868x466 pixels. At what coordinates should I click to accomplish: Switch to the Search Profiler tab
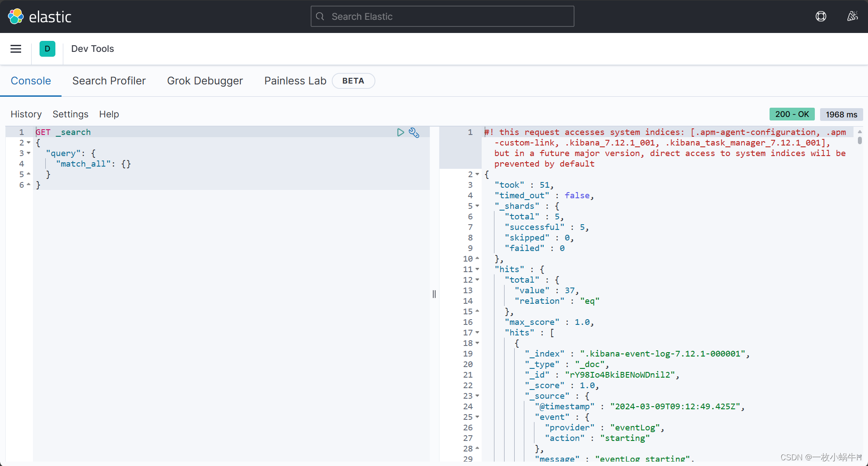click(x=109, y=81)
